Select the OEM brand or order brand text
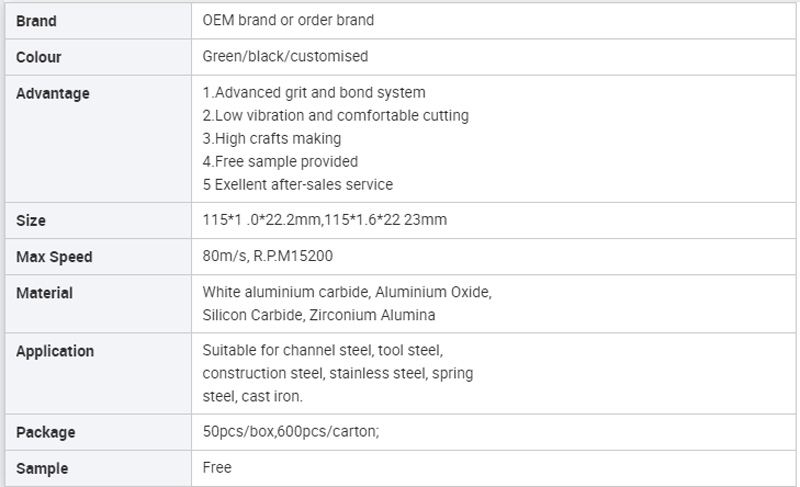 click(288, 20)
